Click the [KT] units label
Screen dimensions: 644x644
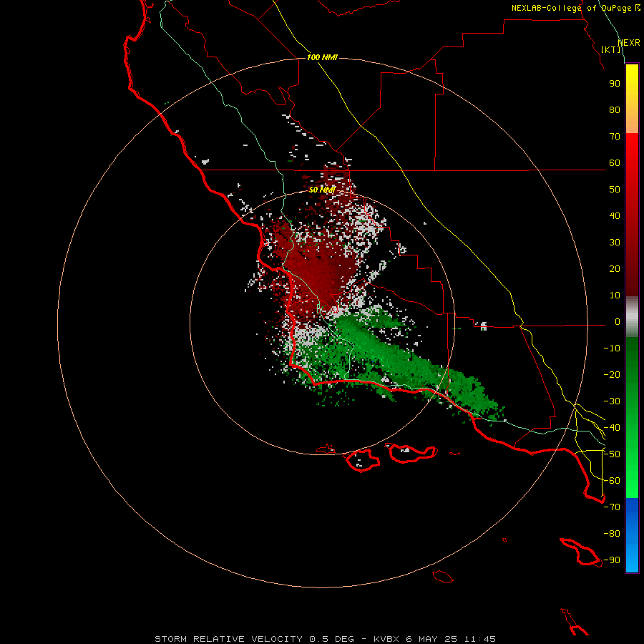[611, 49]
